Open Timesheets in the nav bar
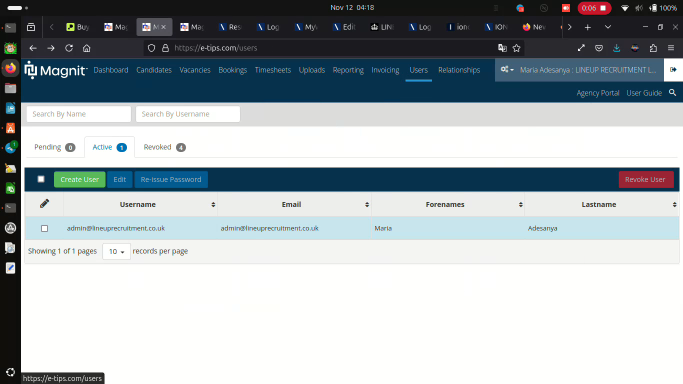683x384 pixels. 273,70
